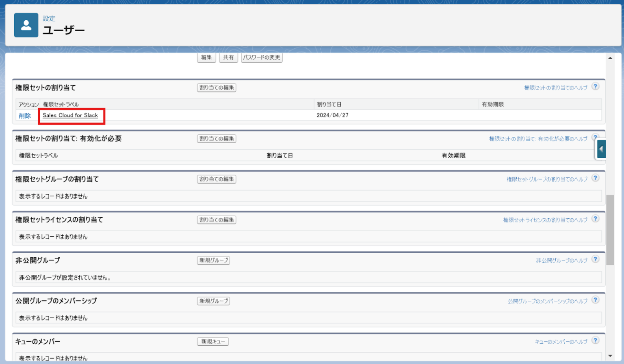Open パスワードの変更

pos(262,58)
